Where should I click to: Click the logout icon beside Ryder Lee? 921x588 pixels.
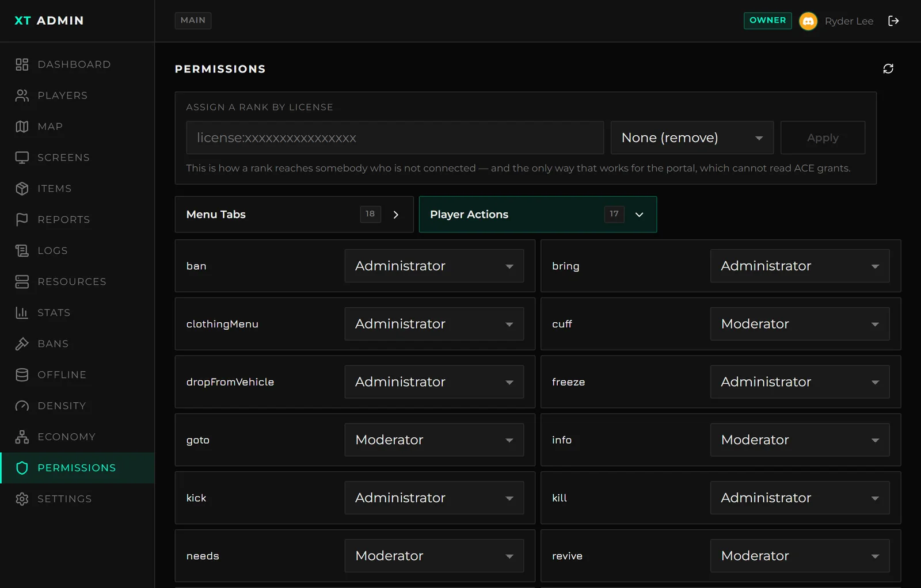893,21
